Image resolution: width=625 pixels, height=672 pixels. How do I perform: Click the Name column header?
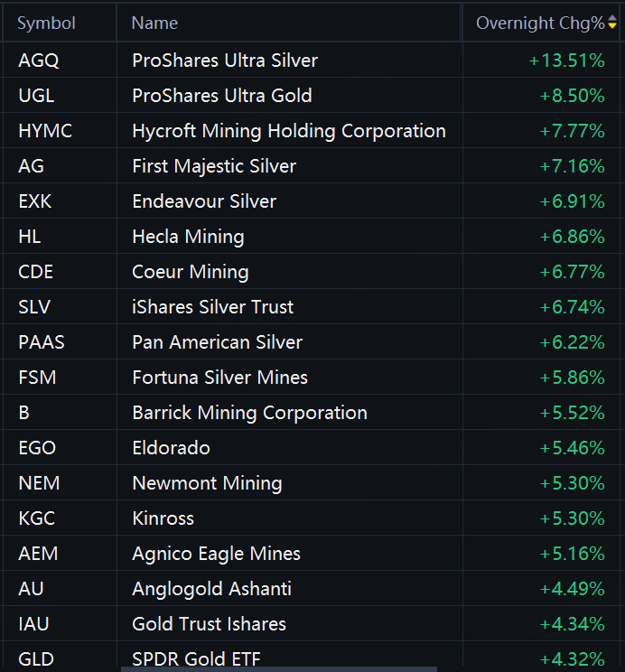click(154, 23)
